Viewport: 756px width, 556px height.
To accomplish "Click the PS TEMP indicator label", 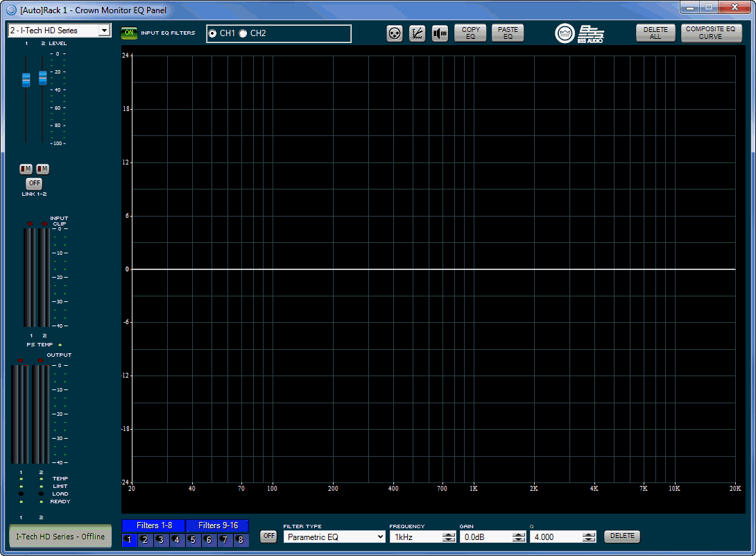I will tap(40, 344).
